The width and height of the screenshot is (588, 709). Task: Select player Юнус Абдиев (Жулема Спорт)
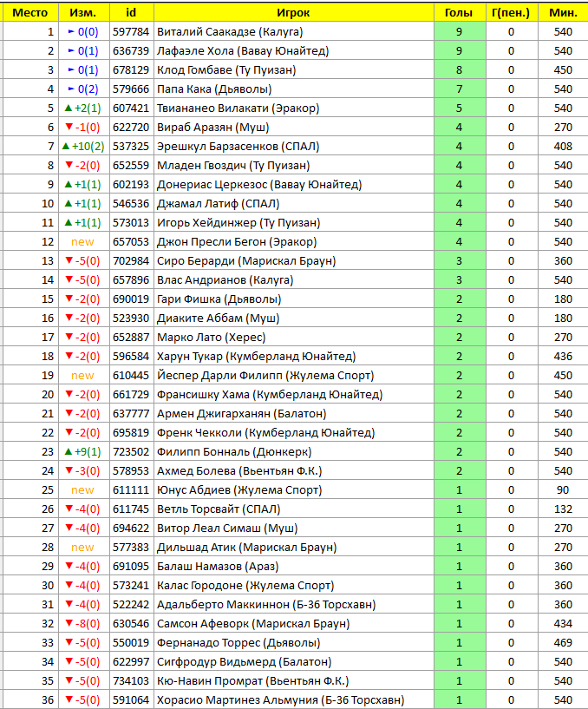239,490
